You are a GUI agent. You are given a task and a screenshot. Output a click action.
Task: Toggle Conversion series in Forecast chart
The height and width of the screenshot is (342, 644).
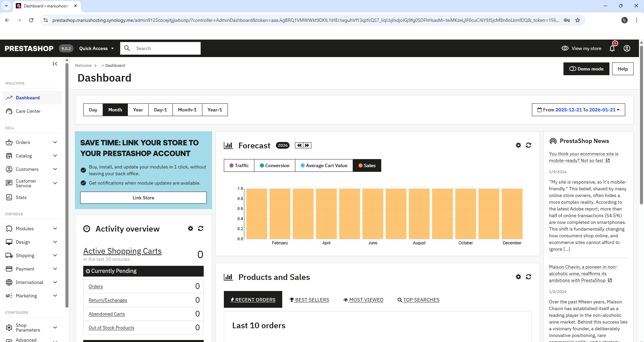275,165
